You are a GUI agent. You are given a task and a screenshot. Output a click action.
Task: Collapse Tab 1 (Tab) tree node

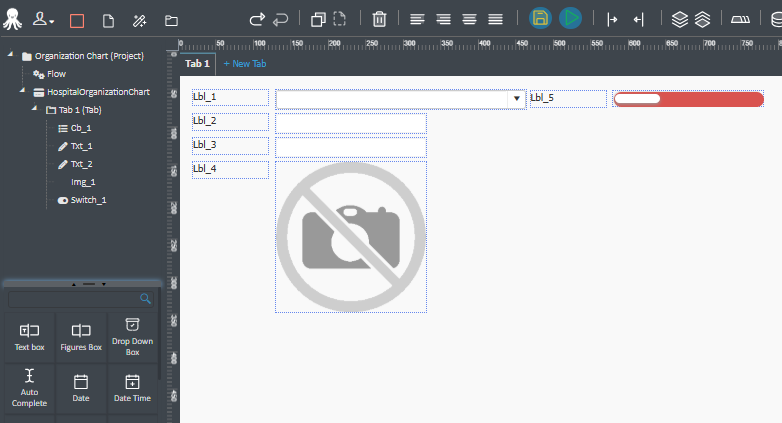pyautogui.click(x=34, y=108)
